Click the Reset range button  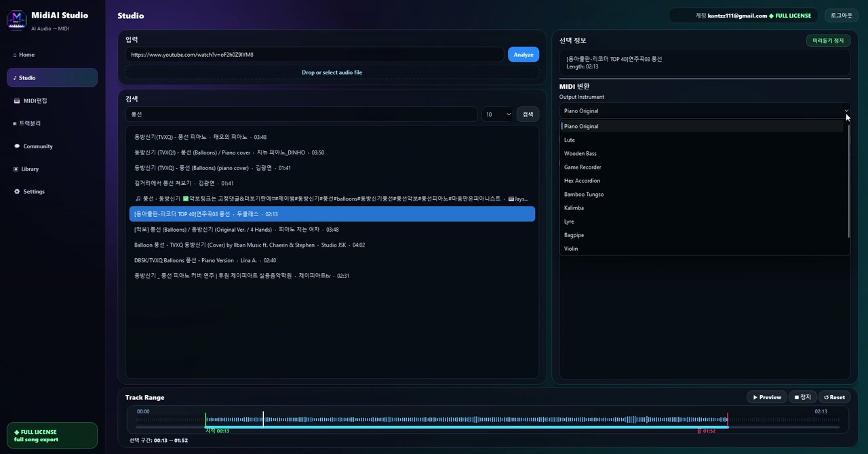(x=834, y=397)
